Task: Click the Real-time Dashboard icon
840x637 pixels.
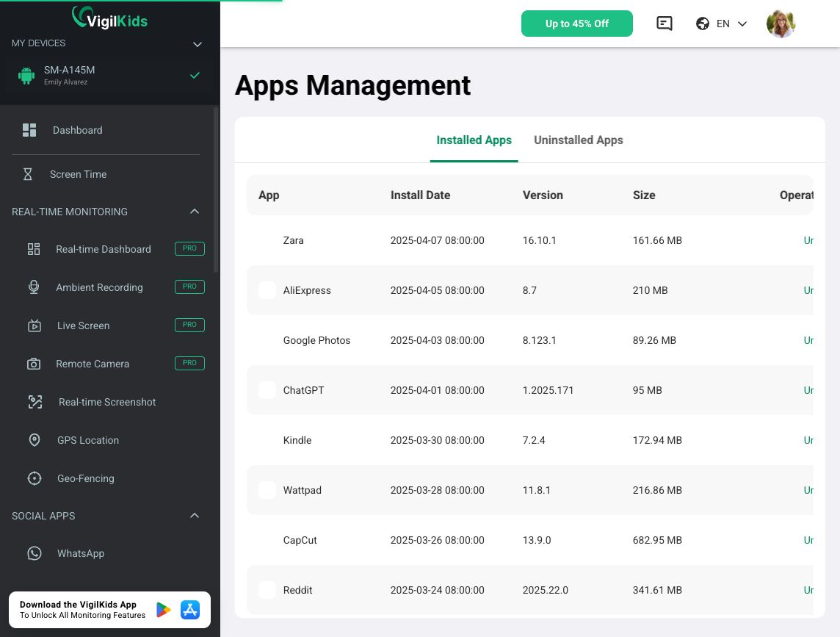Action: tap(34, 249)
